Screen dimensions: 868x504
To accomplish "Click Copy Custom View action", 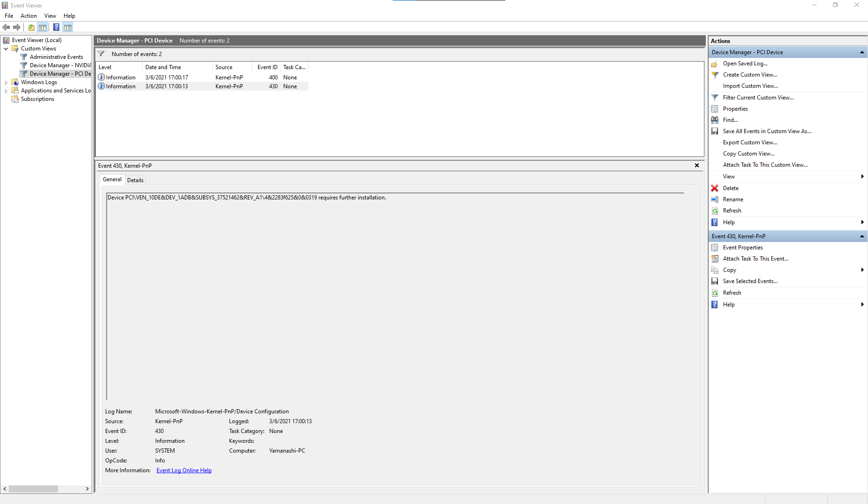I will (749, 154).
